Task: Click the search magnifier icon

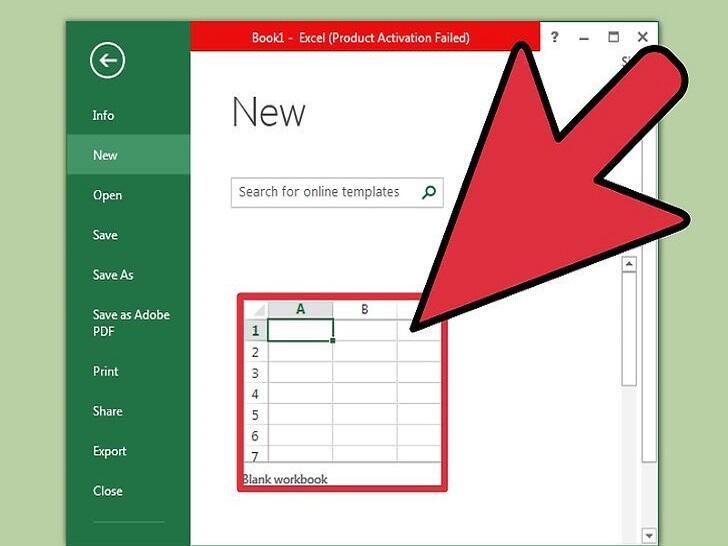Action: tap(429, 192)
